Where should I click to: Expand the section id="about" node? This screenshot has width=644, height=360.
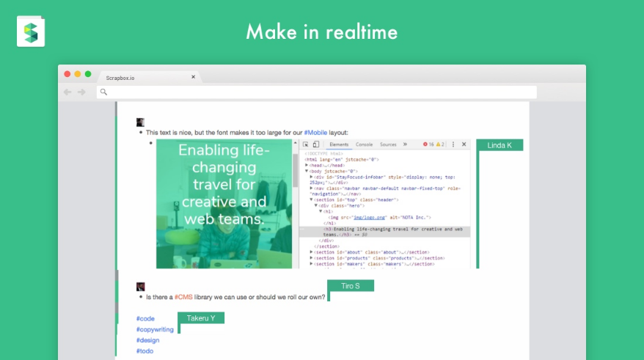point(311,252)
